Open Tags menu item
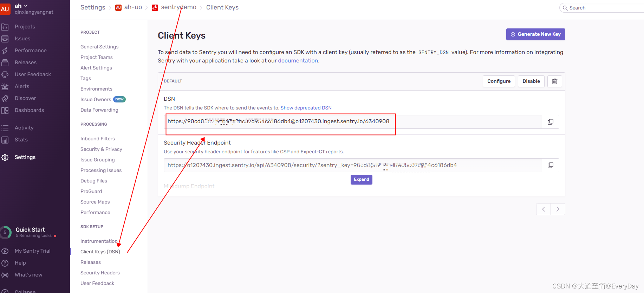Viewport: 644px width, 293px height. [86, 78]
